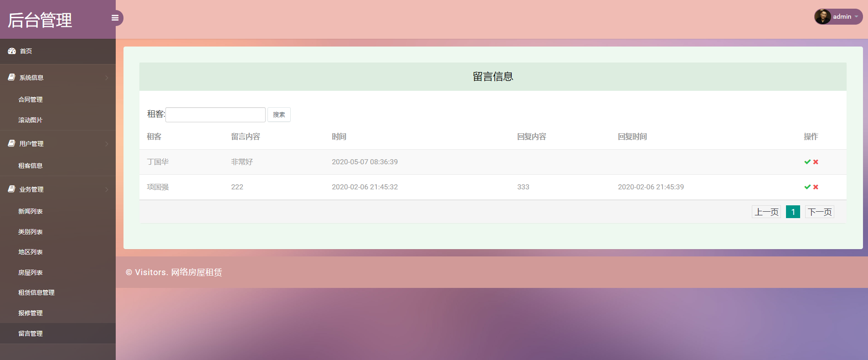
Task: Click the 留言内容 column header
Action: [x=246, y=137]
